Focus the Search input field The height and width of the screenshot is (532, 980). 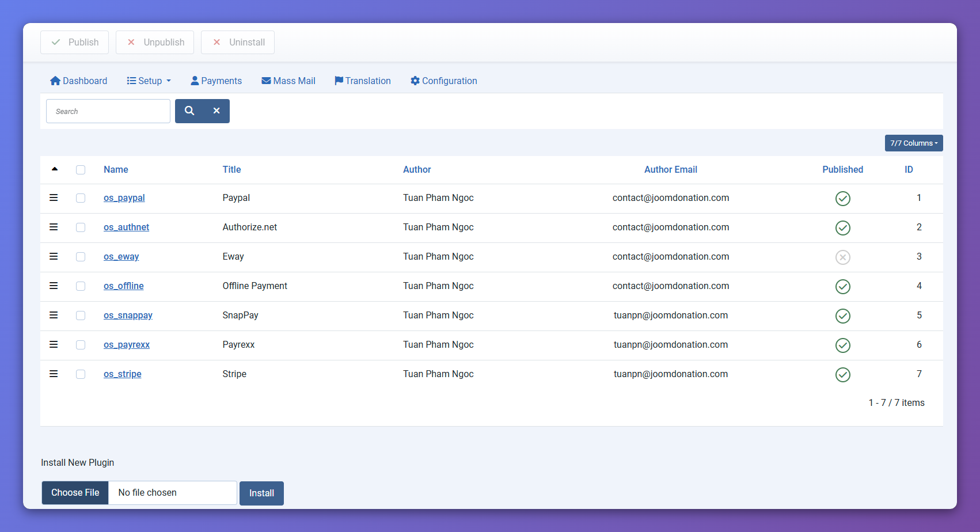tap(108, 111)
